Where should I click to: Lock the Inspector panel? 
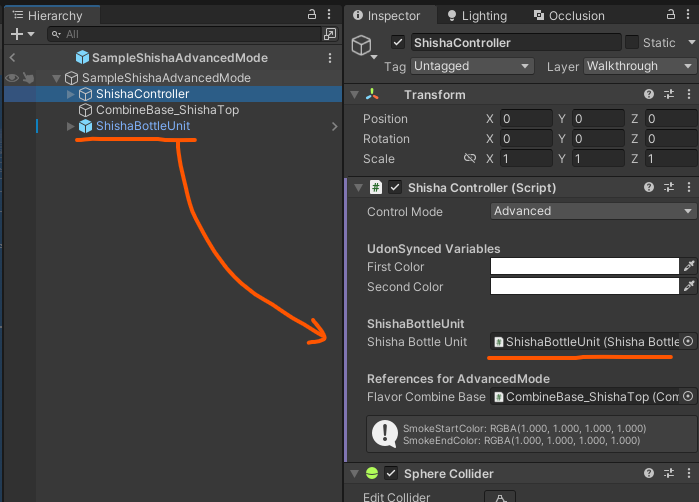[671, 14]
